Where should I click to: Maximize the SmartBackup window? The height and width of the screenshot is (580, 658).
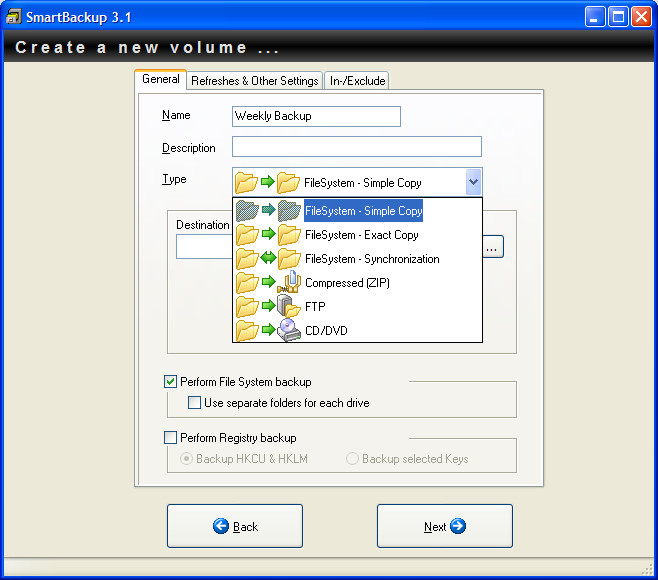(618, 17)
